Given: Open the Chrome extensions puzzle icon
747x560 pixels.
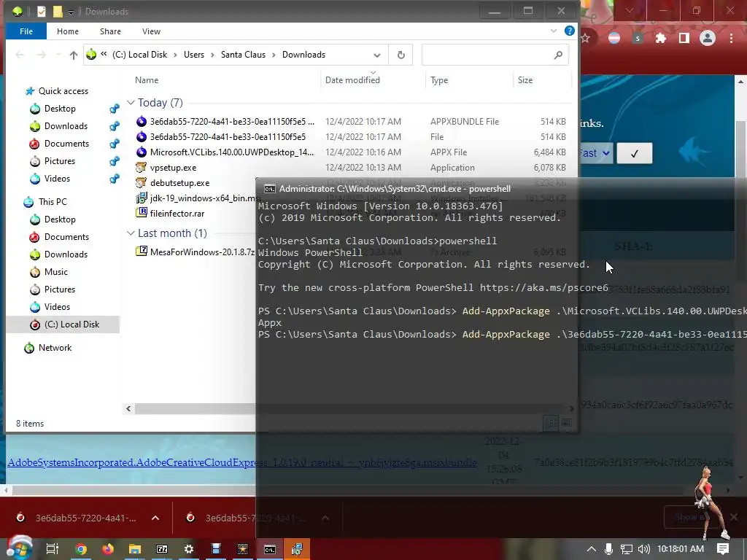Looking at the screenshot, I should (x=661, y=38).
